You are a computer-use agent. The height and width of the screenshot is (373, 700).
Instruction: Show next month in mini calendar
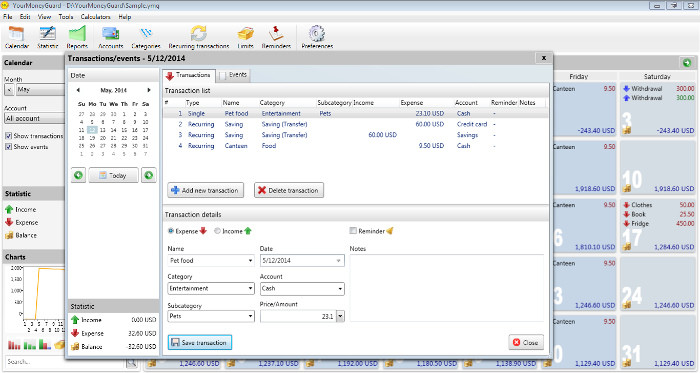click(x=149, y=90)
